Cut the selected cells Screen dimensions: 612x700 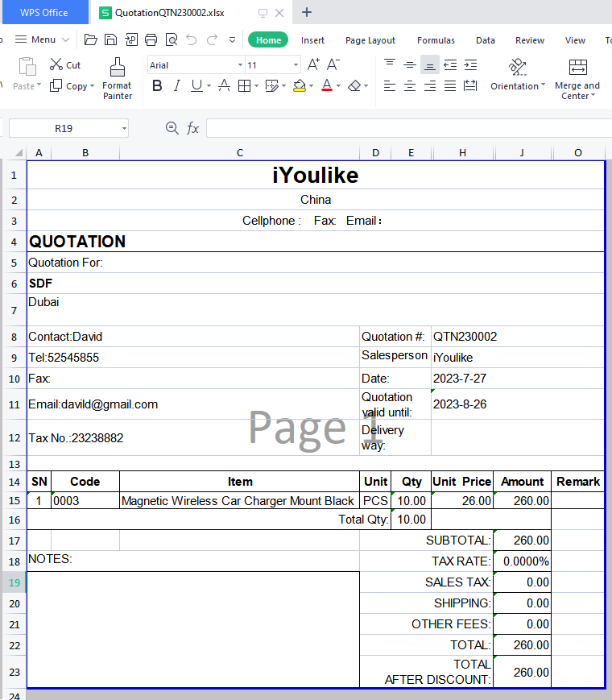65,64
